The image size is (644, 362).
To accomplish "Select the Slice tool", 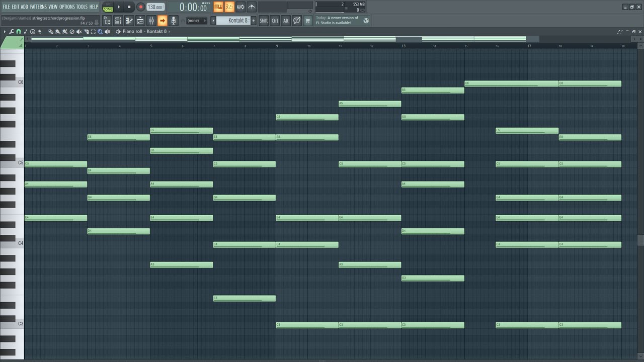I will click(86, 32).
